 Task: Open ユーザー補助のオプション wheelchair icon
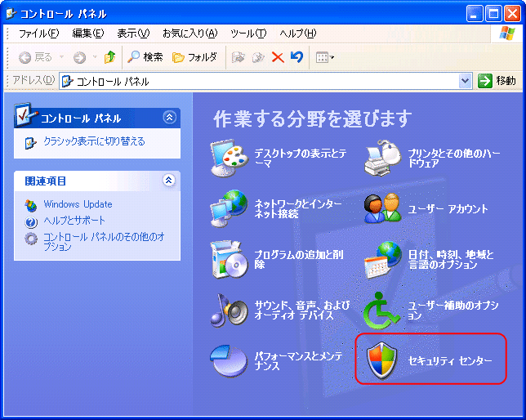381,311
